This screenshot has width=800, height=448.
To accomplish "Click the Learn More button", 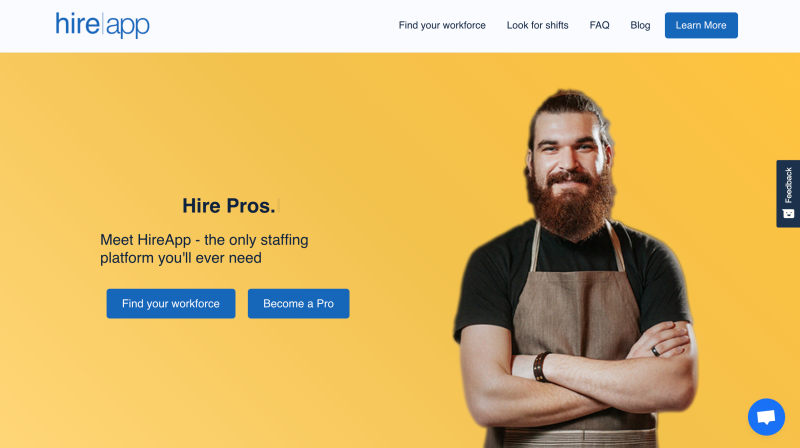I will (x=701, y=25).
